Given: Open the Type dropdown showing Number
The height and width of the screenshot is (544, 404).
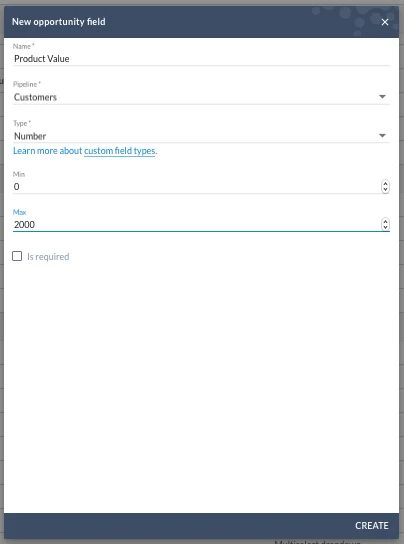Looking at the screenshot, I should [201, 136].
